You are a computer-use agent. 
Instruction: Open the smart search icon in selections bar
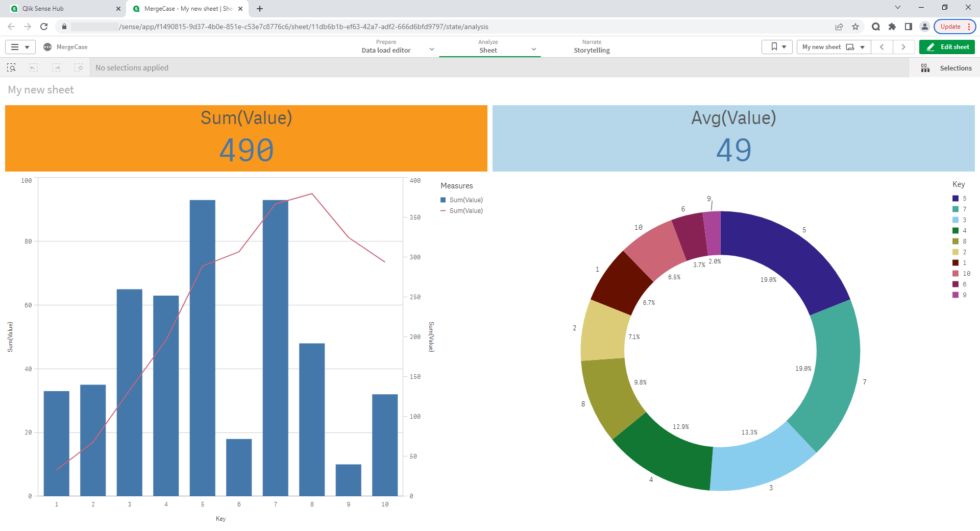click(11, 67)
